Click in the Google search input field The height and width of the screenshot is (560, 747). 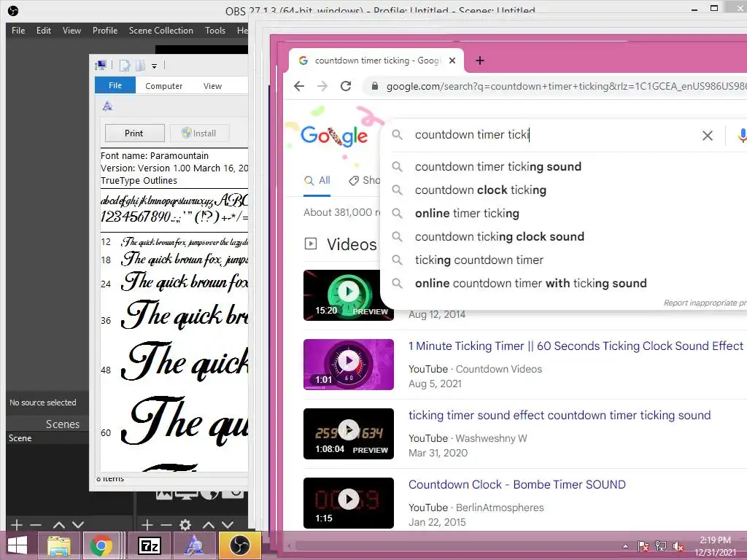(x=553, y=135)
